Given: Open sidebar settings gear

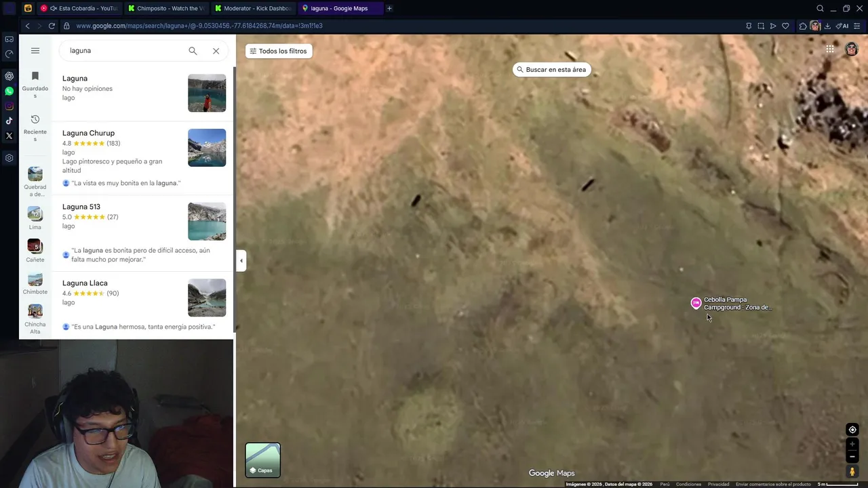Looking at the screenshot, I should tap(9, 158).
